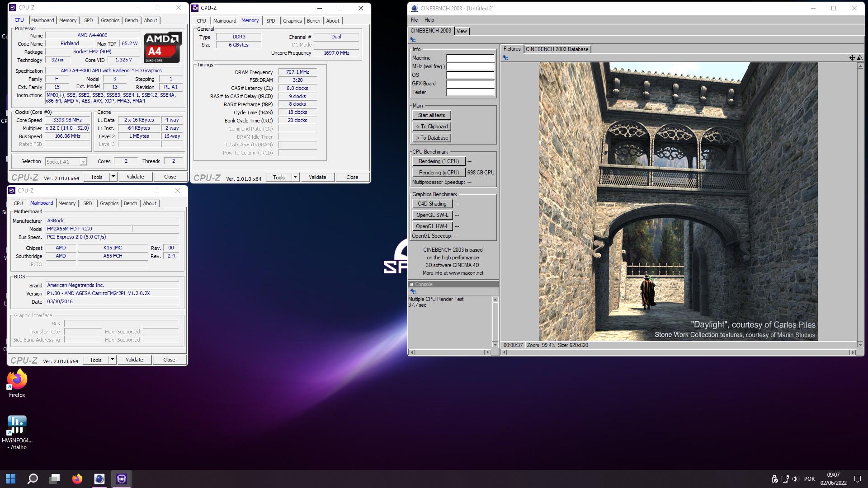Screen dimensions: 868x488
Task: Click the rendered Daylight image
Action: (x=678, y=201)
